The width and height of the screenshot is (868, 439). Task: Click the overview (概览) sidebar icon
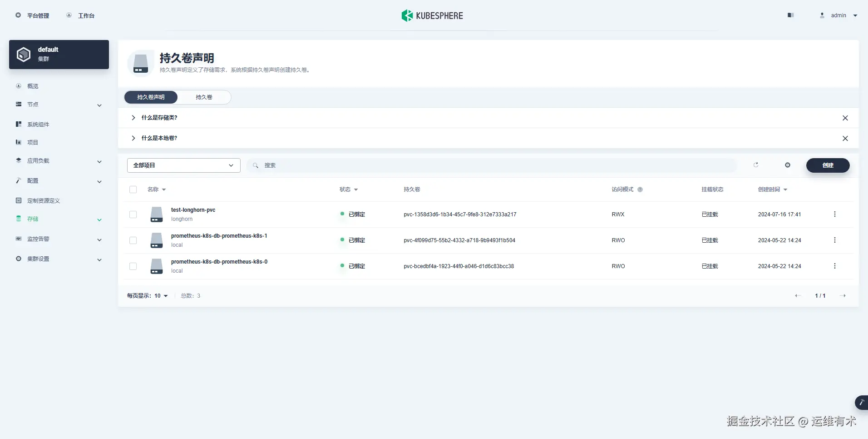coord(19,86)
